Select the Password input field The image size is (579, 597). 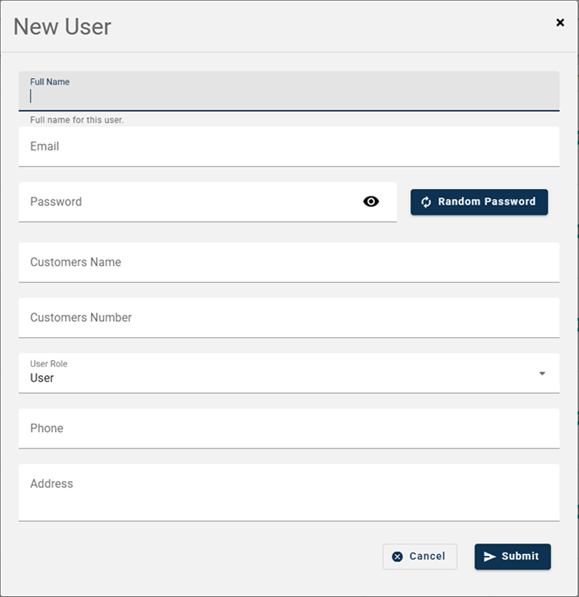pyautogui.click(x=207, y=202)
